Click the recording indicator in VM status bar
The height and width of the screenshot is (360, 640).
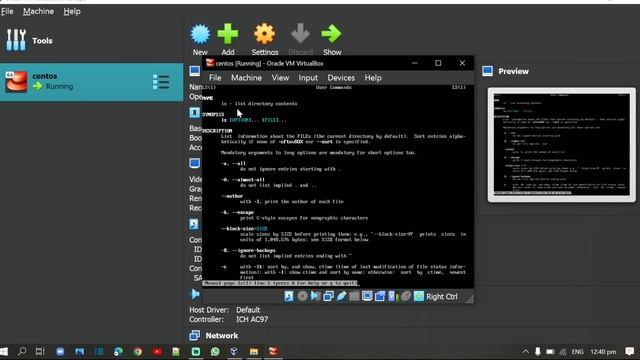[x=380, y=296]
